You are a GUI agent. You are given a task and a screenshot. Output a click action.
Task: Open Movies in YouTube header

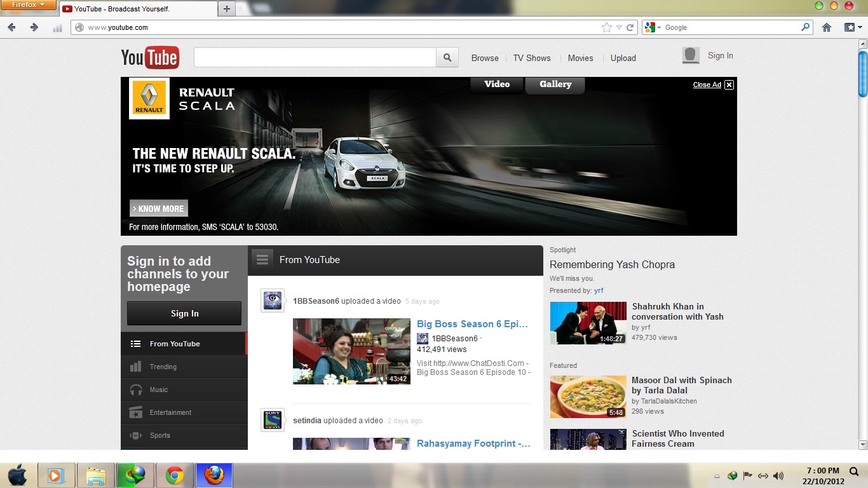[x=580, y=58]
